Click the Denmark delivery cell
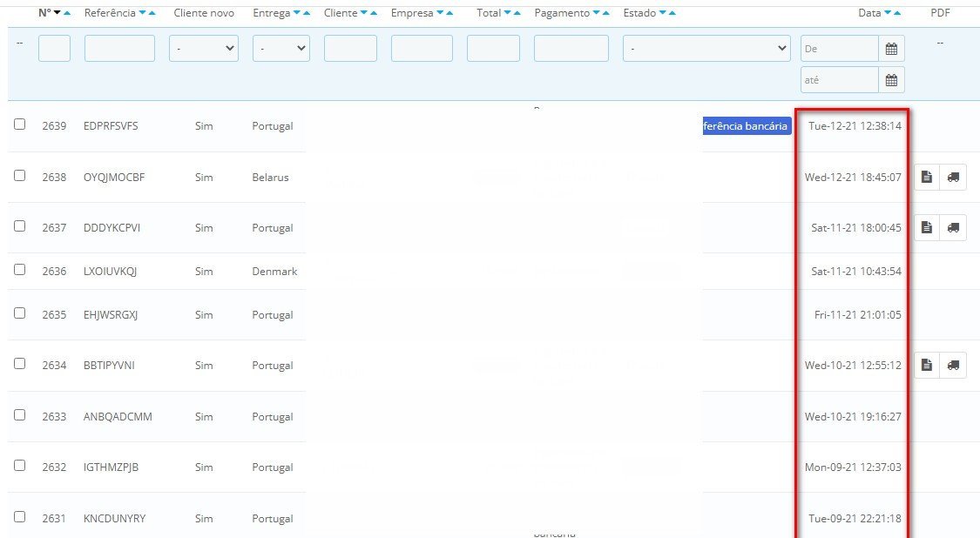This screenshot has height=538, width=980. 274,272
